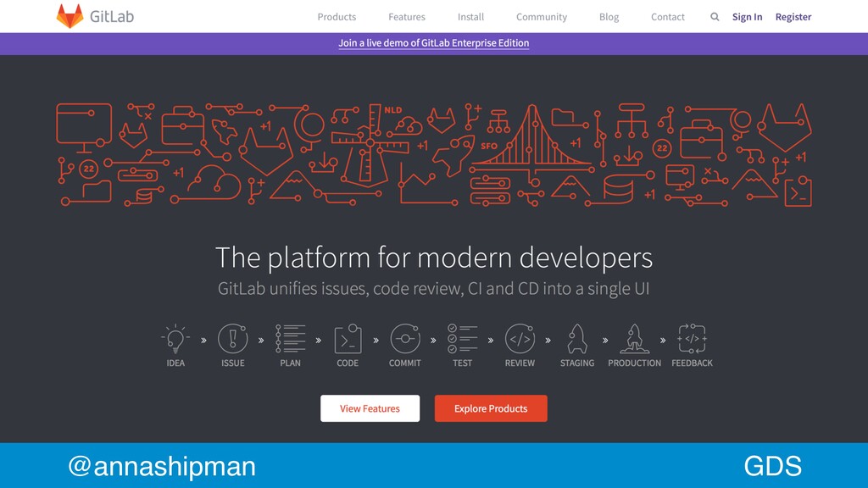Screen dimensions: 868x488
Task: Click the GitLab wordmark text
Action: coord(112,17)
